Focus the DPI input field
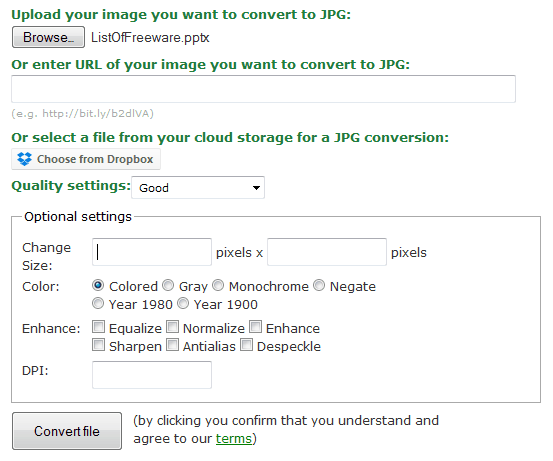This screenshot has width=553, height=461. pyautogui.click(x=152, y=375)
